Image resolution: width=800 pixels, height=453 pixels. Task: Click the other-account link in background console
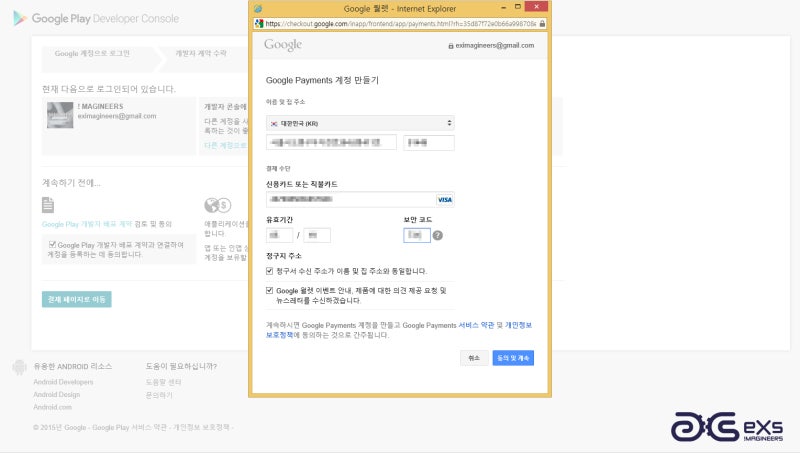click(226, 145)
